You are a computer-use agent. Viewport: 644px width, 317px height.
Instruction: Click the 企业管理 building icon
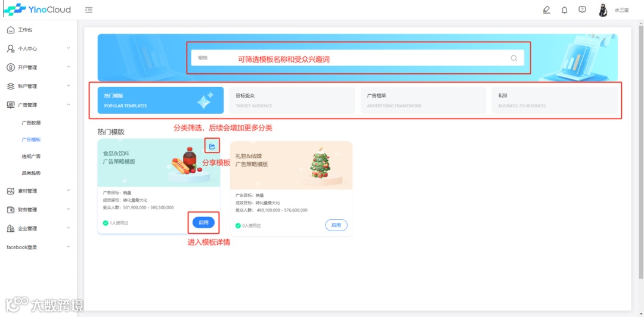[11, 228]
